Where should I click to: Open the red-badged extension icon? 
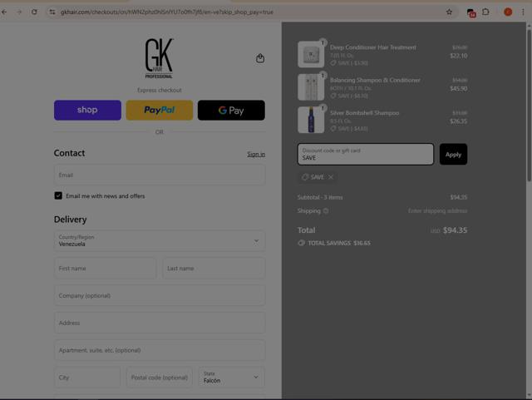(x=471, y=12)
